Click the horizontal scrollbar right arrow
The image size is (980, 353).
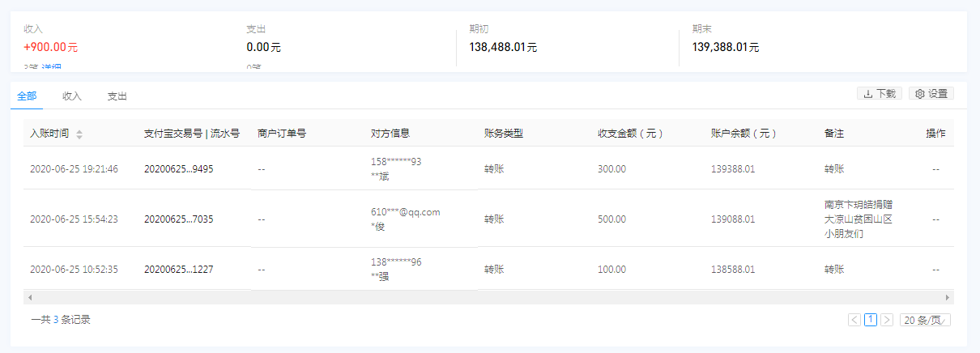click(x=948, y=297)
